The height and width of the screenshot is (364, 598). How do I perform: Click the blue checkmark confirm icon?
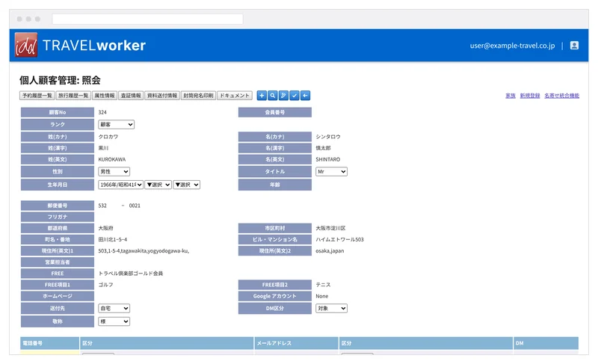[x=294, y=96]
